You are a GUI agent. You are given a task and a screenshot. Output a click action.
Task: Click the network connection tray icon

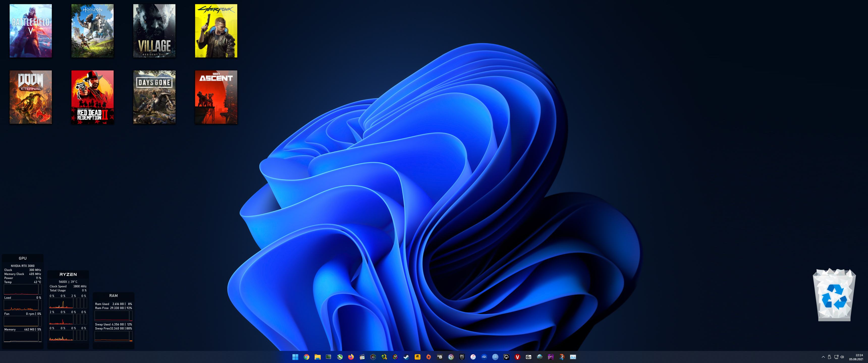coord(836,357)
